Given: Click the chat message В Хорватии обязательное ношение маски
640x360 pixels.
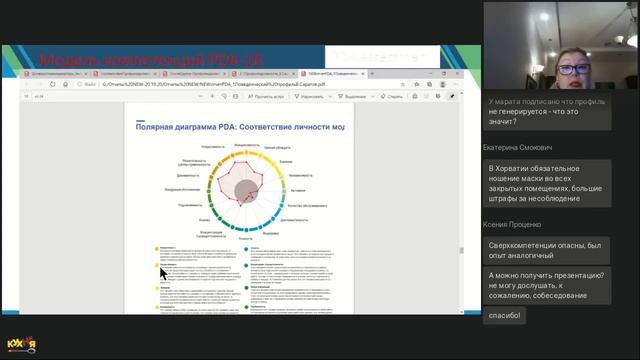Looking at the screenshot, I should [x=547, y=183].
